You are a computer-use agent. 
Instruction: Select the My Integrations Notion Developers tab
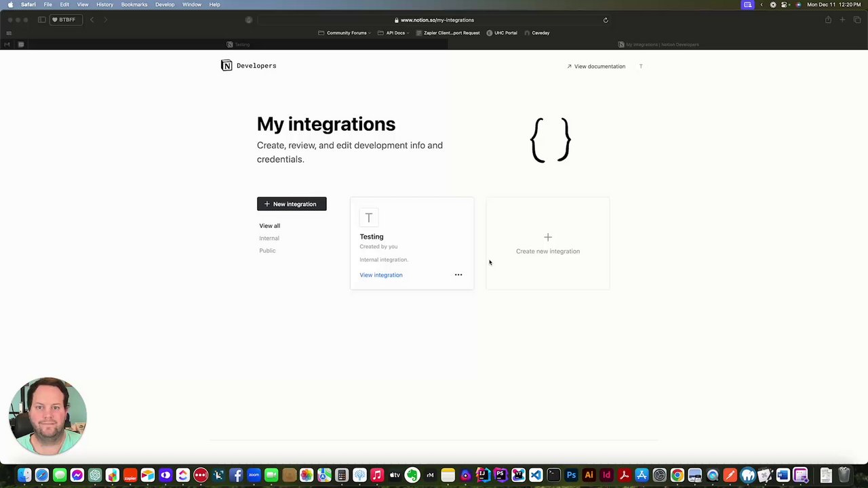pyautogui.click(x=658, y=45)
